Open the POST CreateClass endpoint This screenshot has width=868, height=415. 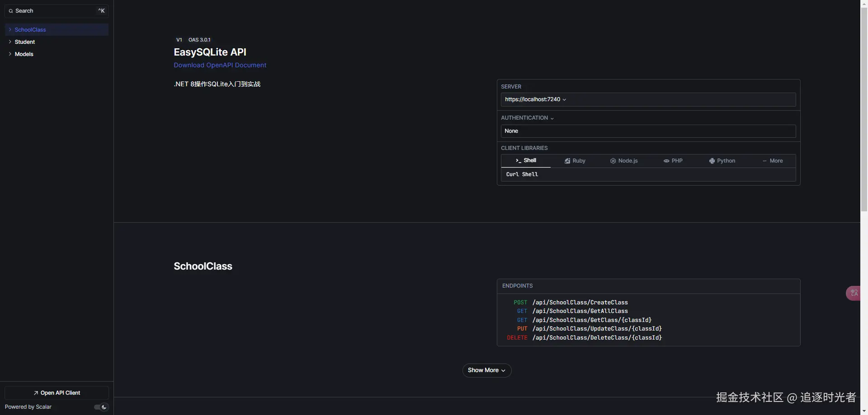(x=580, y=303)
